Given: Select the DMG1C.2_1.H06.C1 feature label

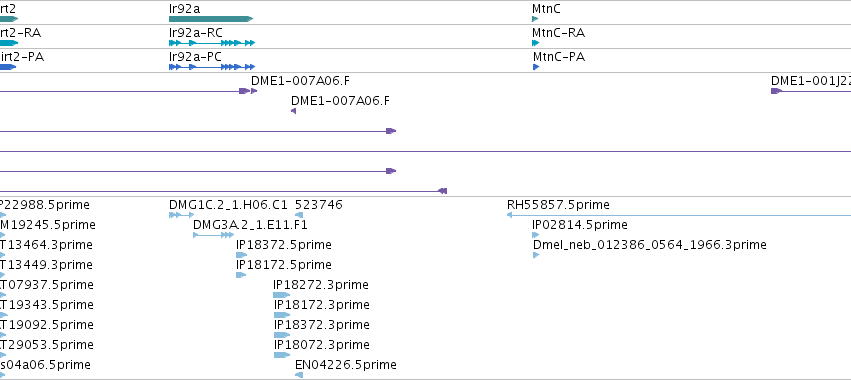Looking at the screenshot, I should 228,205.
